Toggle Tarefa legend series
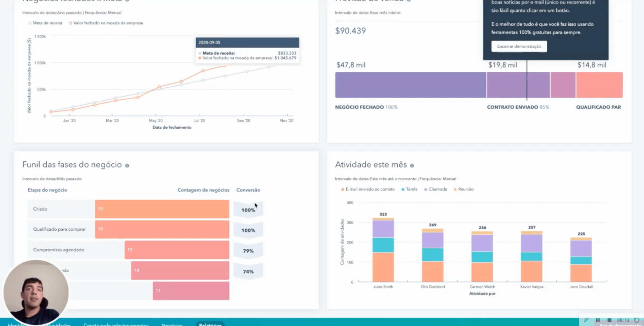This screenshot has height=326, width=644. [x=409, y=189]
